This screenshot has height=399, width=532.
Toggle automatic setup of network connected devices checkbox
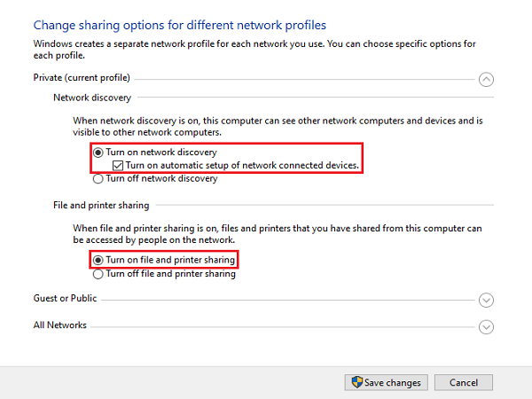[119, 166]
